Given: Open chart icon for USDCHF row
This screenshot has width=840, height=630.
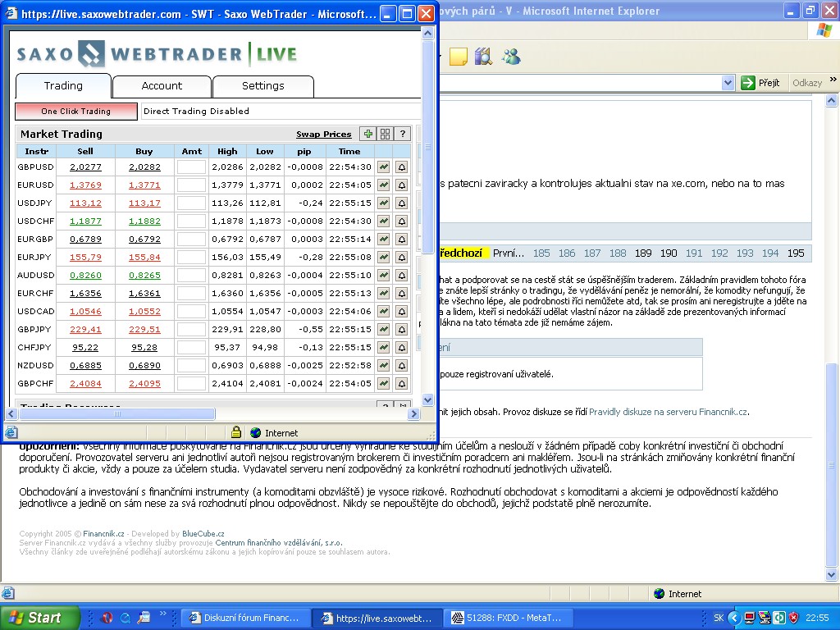Looking at the screenshot, I should (x=384, y=221).
